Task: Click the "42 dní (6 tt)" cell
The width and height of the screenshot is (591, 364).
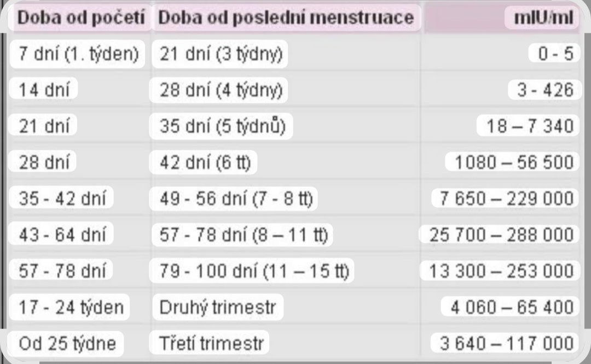Action: pyautogui.click(x=205, y=163)
